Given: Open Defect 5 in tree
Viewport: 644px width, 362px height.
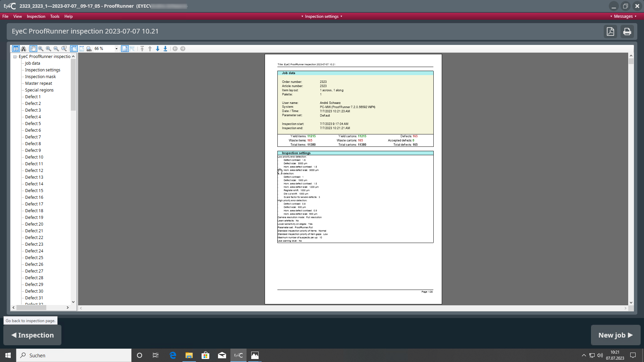Looking at the screenshot, I should [x=33, y=124].
